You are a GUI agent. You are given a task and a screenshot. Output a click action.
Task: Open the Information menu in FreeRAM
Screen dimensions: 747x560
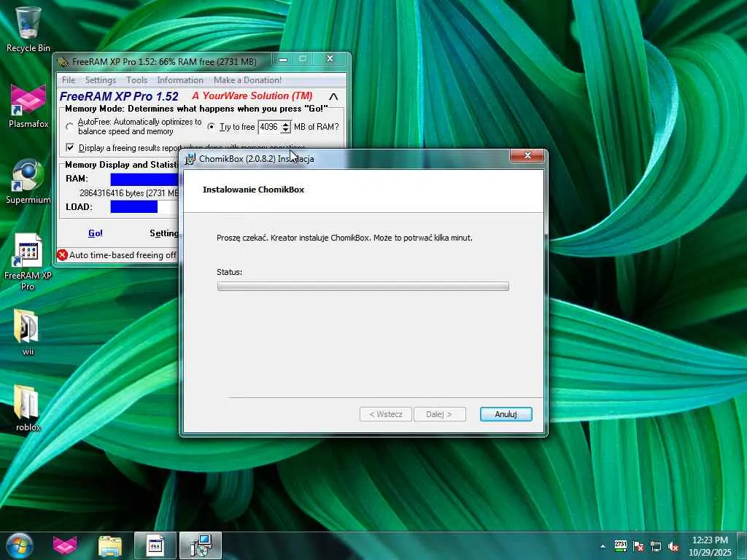pos(180,80)
